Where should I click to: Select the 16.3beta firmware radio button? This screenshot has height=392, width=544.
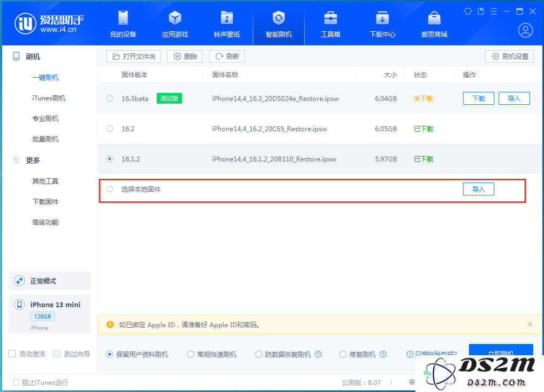tap(110, 98)
